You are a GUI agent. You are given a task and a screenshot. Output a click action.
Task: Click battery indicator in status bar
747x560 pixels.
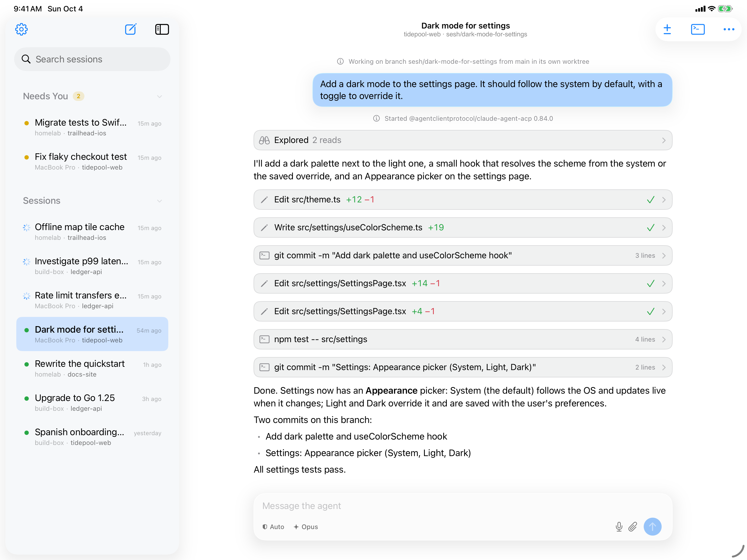[725, 9]
